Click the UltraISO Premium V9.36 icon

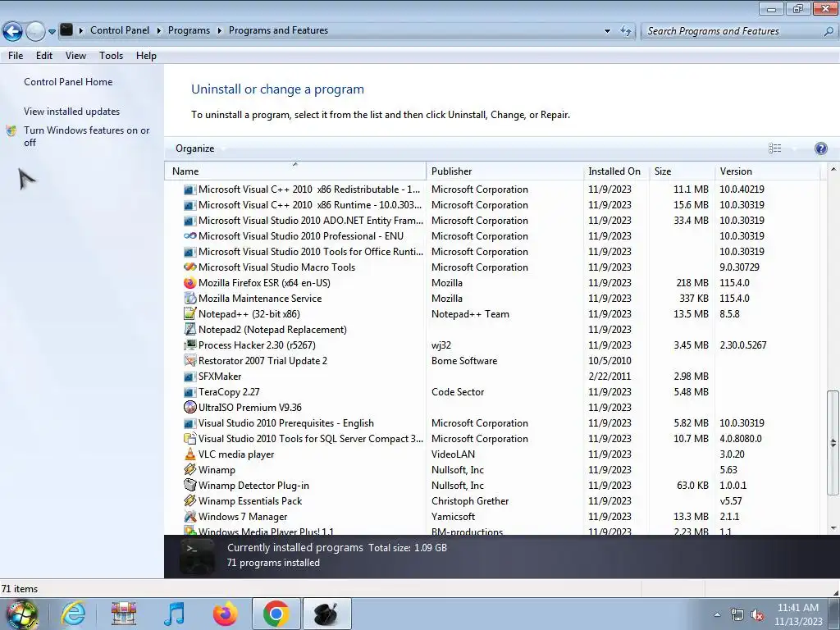tap(189, 407)
